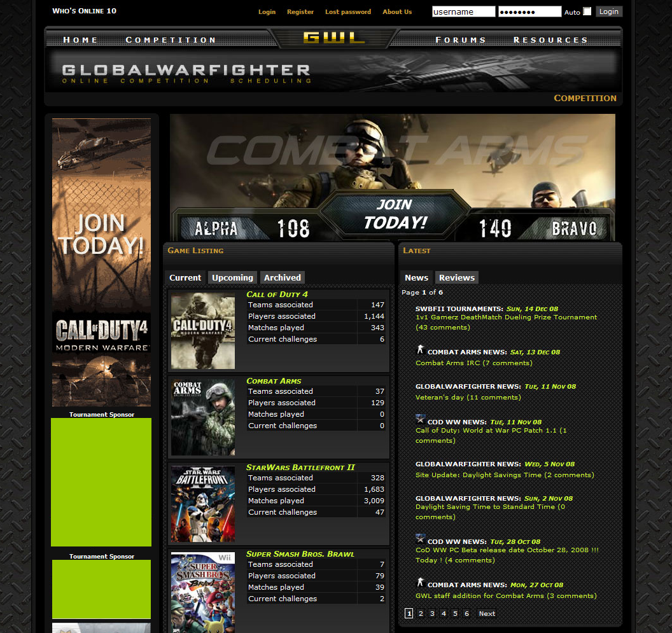
Task: Click the COD WW star icon by Tue 11 Nov news
Action: 421,419
